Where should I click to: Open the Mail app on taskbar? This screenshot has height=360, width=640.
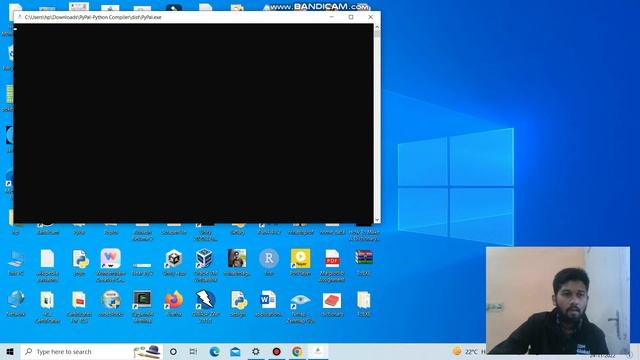click(x=235, y=351)
